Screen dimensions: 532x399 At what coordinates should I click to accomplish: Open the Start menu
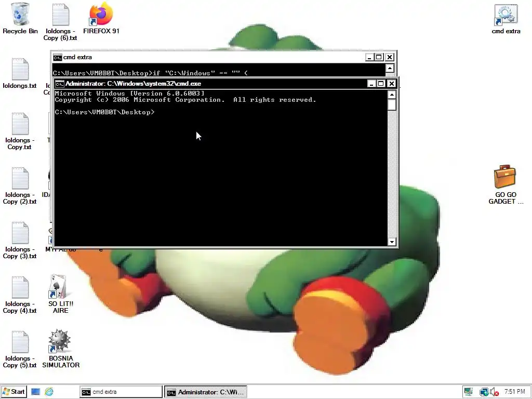point(14,392)
